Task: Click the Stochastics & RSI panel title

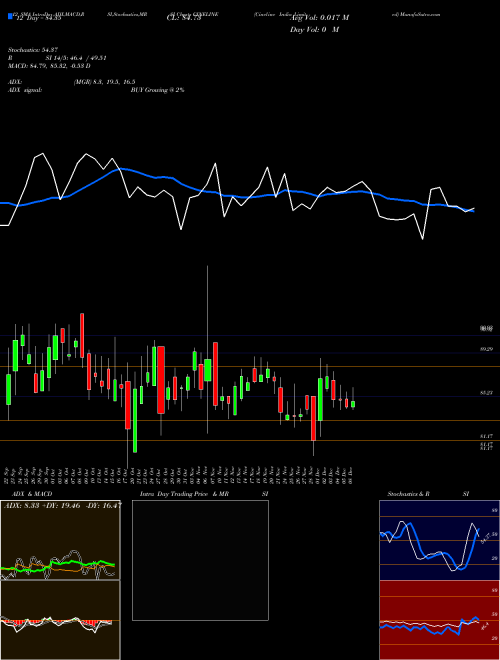Action: point(428,494)
